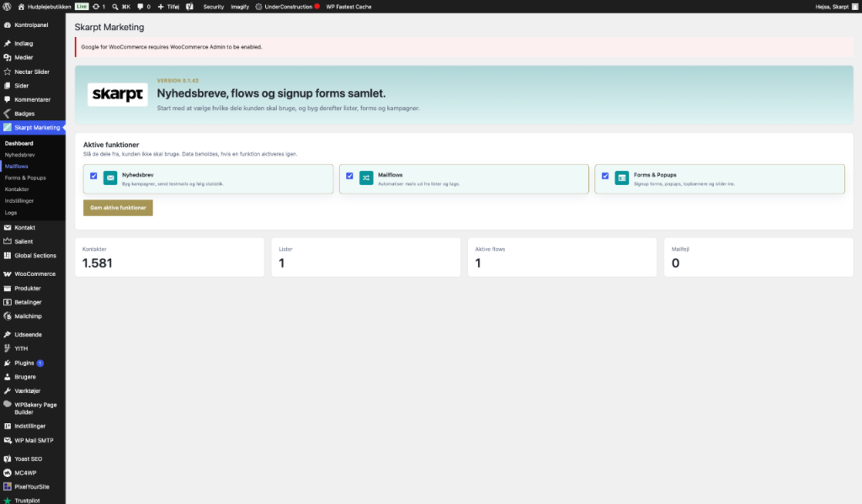Open Hejsa, Skarpt user menu
This screenshot has height=504, width=862.
(836, 7)
